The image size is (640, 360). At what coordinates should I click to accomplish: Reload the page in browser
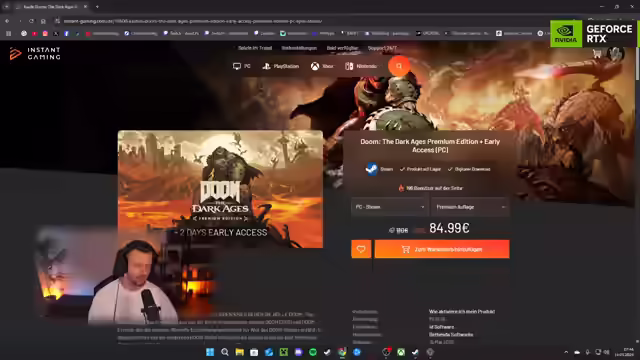coord(31,21)
